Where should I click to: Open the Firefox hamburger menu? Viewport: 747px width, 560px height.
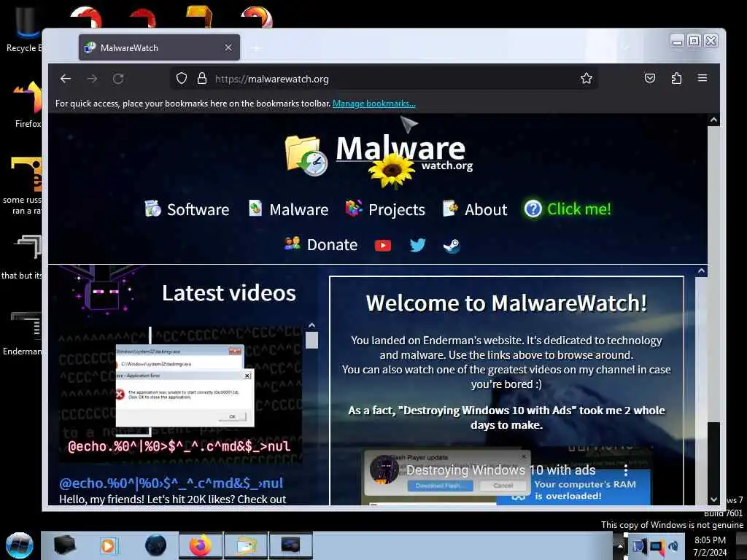coord(703,77)
